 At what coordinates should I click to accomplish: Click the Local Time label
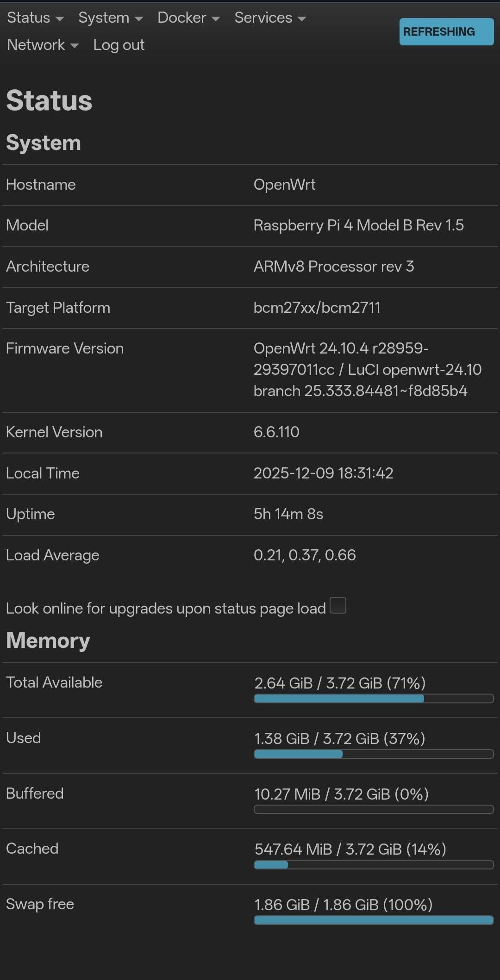coord(43,473)
